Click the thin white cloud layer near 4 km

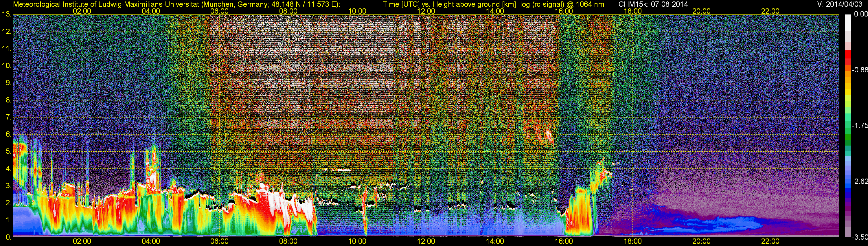point(337,170)
